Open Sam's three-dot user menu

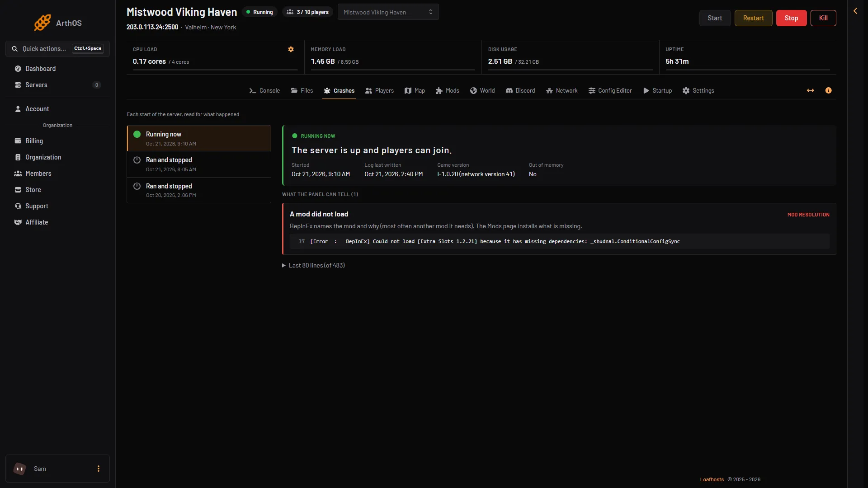[x=99, y=469]
